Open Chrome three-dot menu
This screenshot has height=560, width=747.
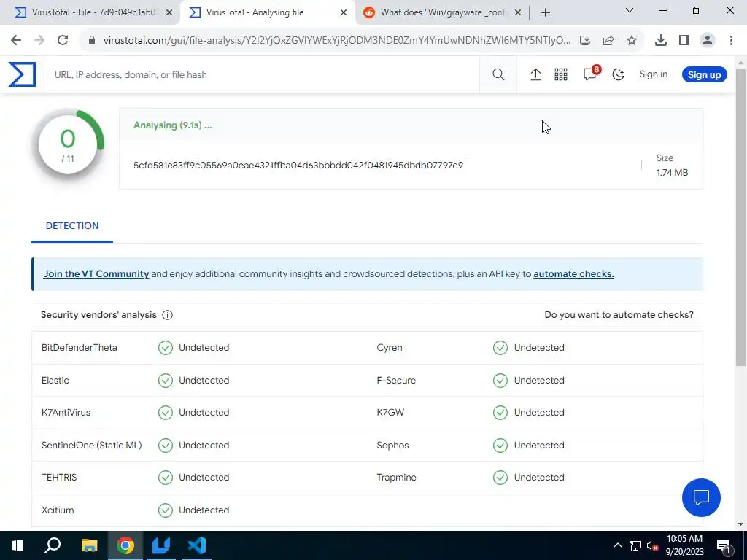pos(731,41)
